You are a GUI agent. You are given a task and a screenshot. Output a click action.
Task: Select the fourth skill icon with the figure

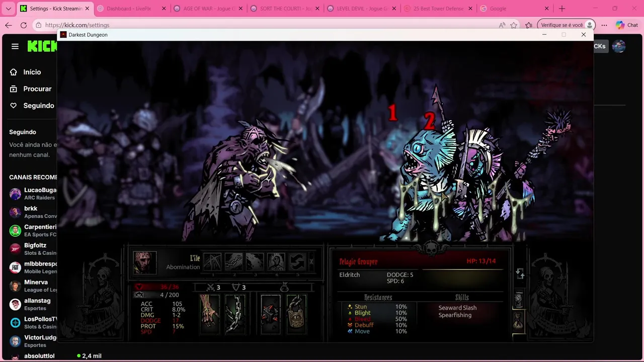pos(276,262)
